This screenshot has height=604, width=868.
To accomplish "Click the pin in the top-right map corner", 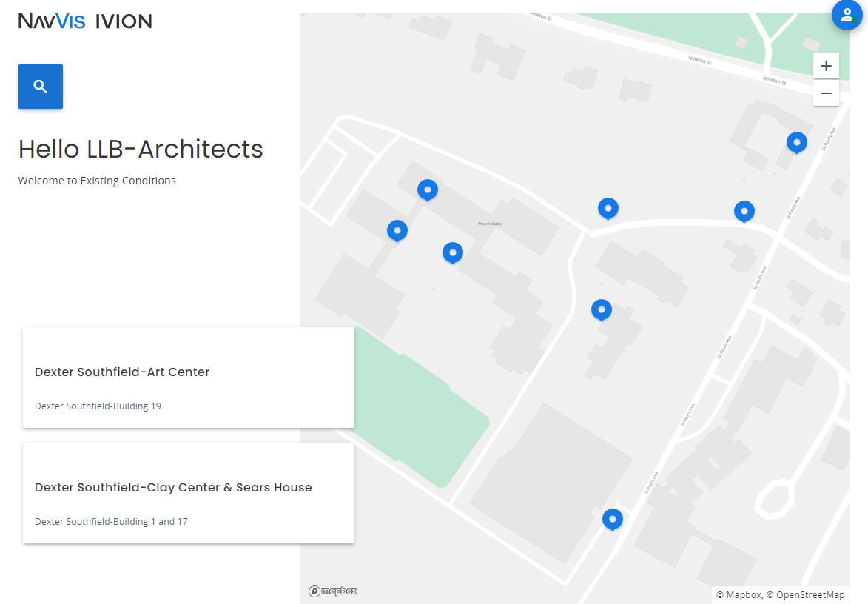I will click(797, 142).
